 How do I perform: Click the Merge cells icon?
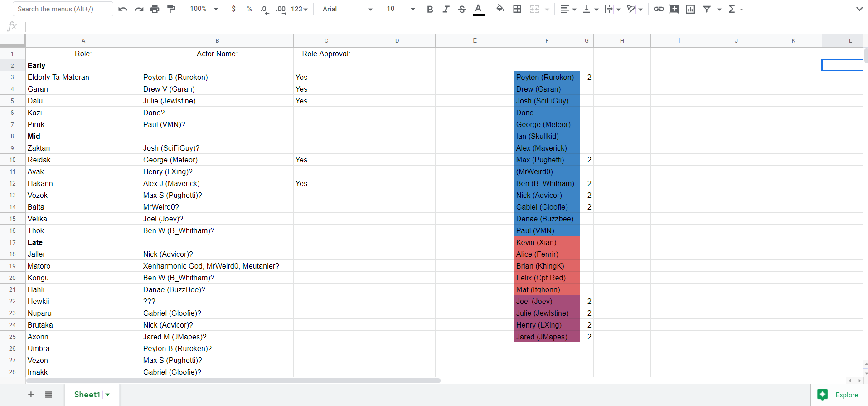coord(535,9)
